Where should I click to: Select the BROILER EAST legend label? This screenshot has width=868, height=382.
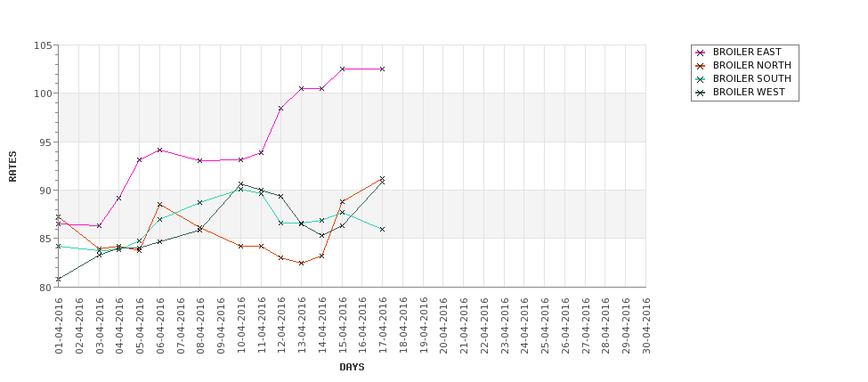pyautogui.click(x=747, y=52)
